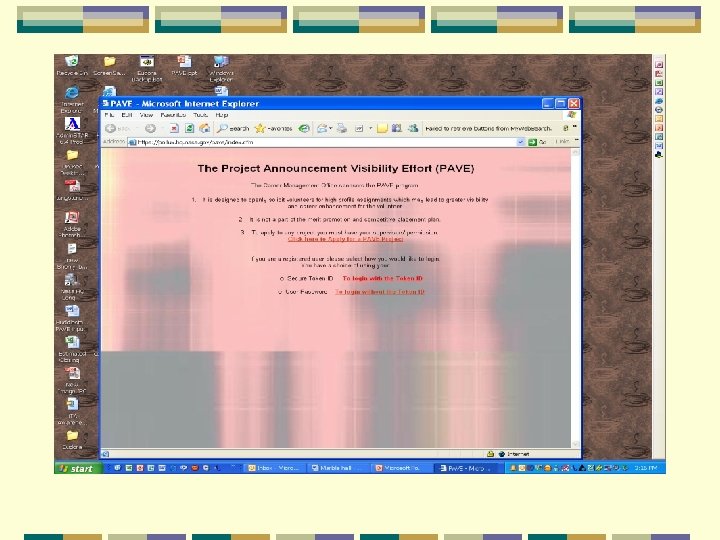The width and height of the screenshot is (720, 540).
Task: Click the Mail envelope icon in toolbar
Action: (322, 129)
